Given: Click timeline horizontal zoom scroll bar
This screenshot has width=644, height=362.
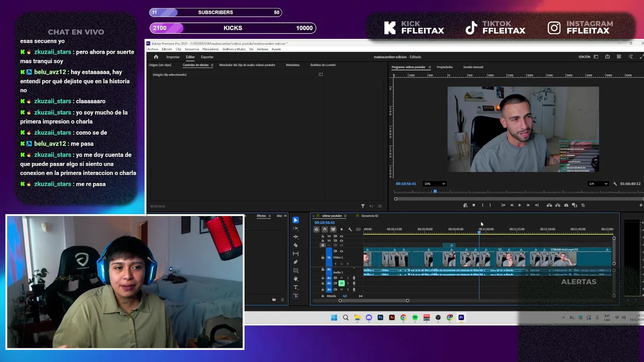Looking at the screenshot, I should pyautogui.click(x=374, y=301).
